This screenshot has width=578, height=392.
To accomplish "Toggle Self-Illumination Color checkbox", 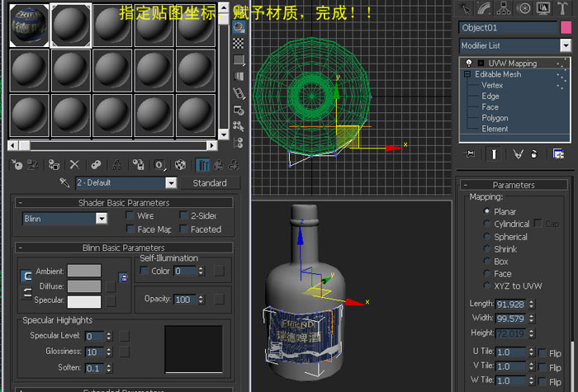I will click(144, 271).
